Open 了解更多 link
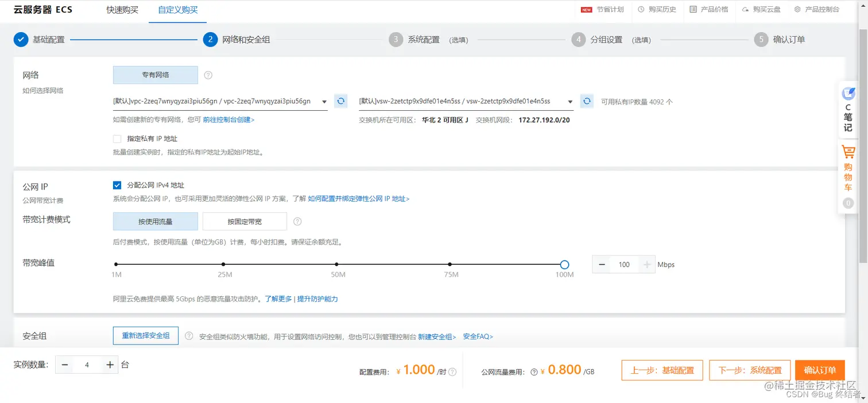Image resolution: width=868 pixels, height=403 pixels. pos(278,299)
